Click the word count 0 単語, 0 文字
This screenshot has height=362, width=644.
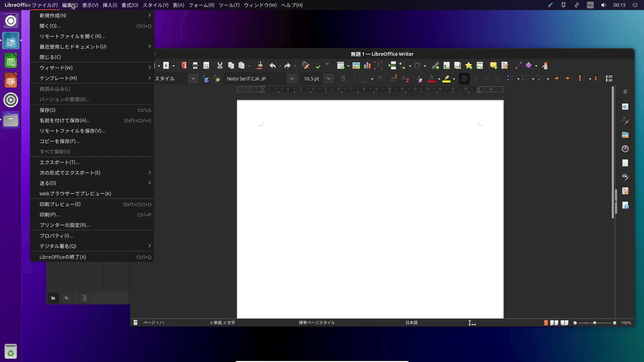pos(223,323)
